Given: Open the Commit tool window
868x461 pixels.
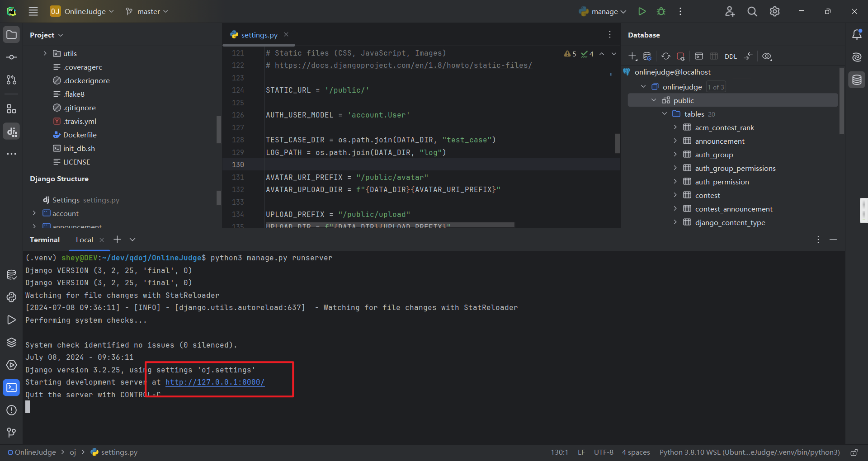Looking at the screenshot, I should 11,57.
